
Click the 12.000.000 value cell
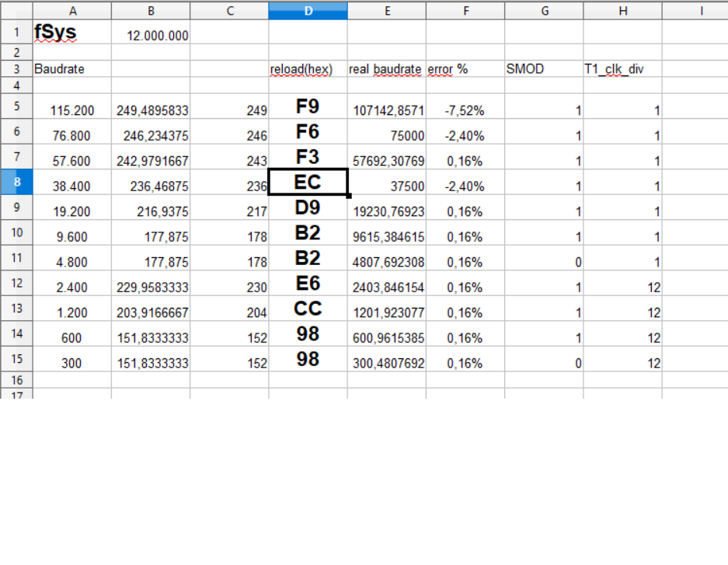[x=151, y=33]
